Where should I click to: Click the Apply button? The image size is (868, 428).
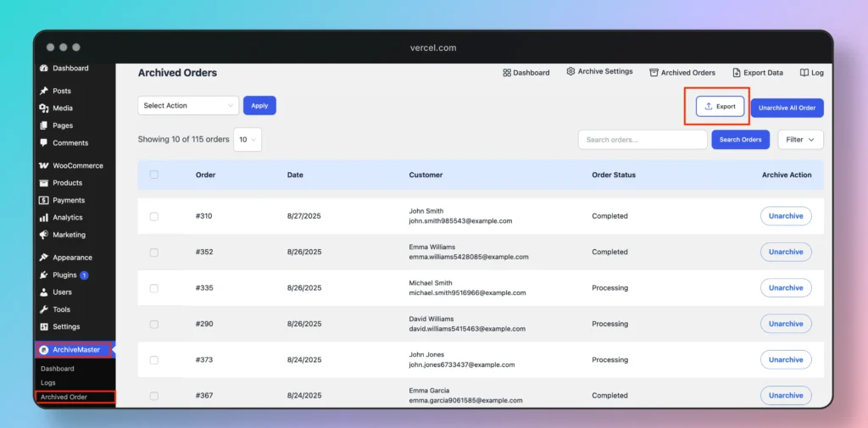[259, 105]
